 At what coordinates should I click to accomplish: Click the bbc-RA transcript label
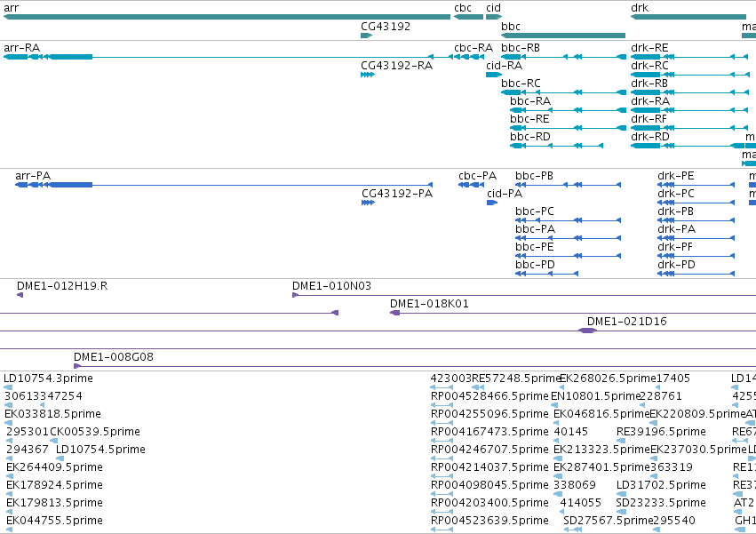[x=530, y=101]
